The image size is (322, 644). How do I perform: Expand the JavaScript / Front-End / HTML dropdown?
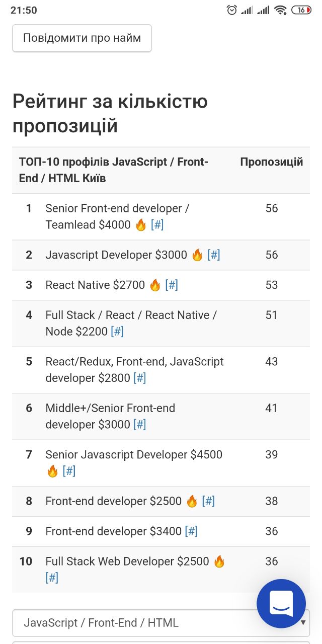tap(161, 623)
